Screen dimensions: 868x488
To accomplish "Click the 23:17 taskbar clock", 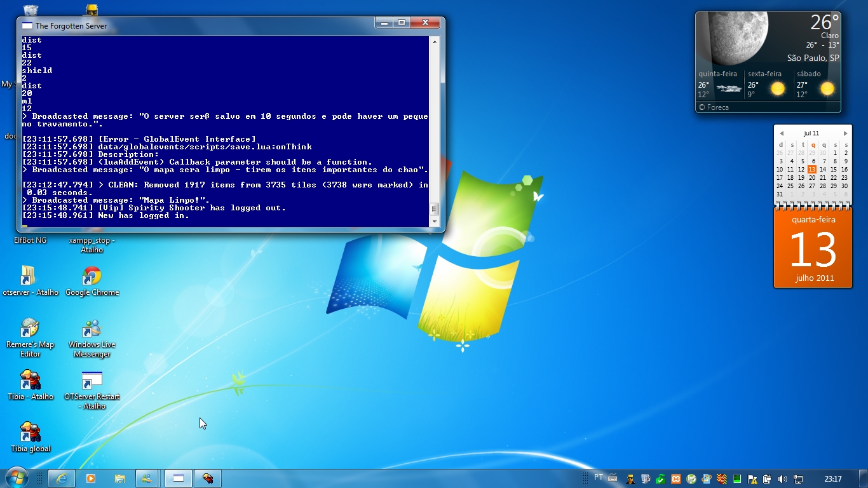I will 833,478.
